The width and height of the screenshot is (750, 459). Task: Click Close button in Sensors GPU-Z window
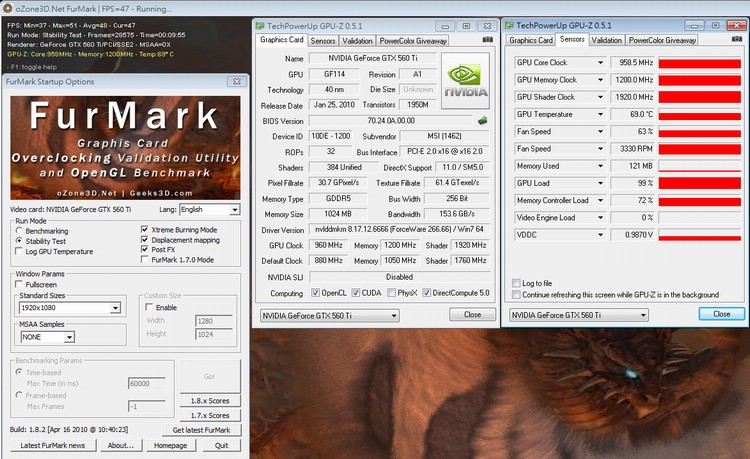[722, 314]
